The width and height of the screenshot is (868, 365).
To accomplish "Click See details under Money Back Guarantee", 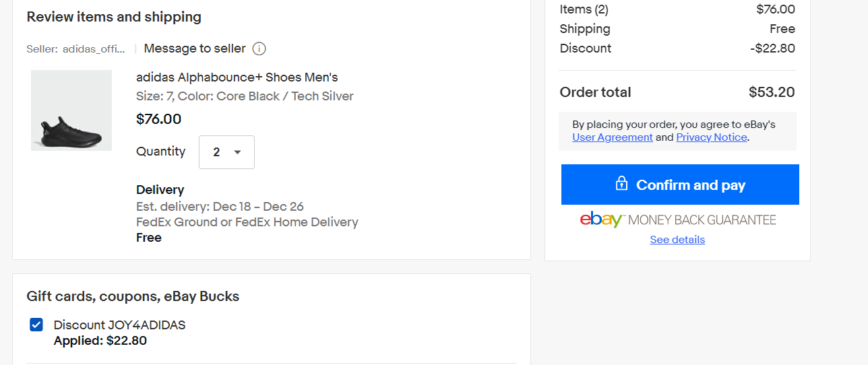I will pyautogui.click(x=677, y=240).
